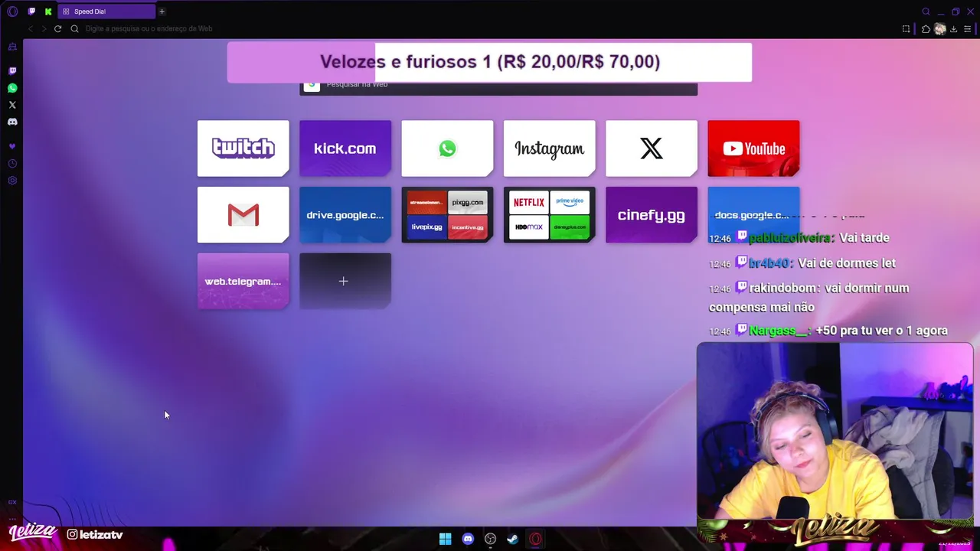Open history clock in sidebar

[x=12, y=164]
